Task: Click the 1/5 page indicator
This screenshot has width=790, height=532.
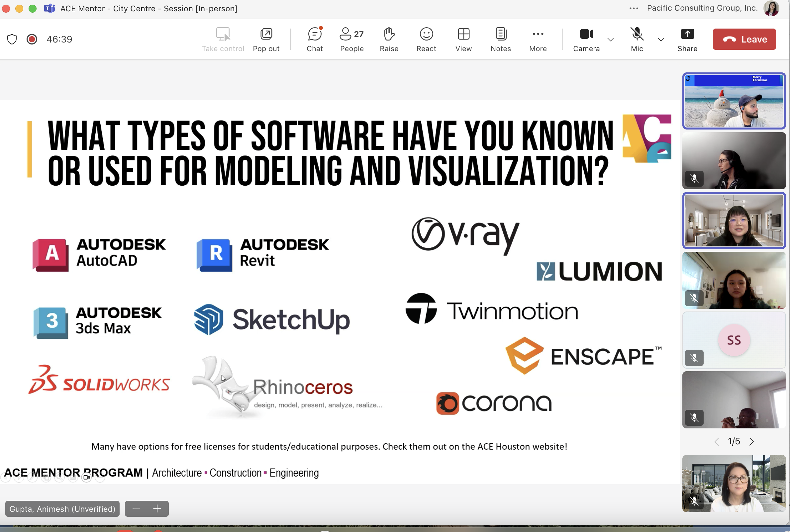Action: point(734,441)
